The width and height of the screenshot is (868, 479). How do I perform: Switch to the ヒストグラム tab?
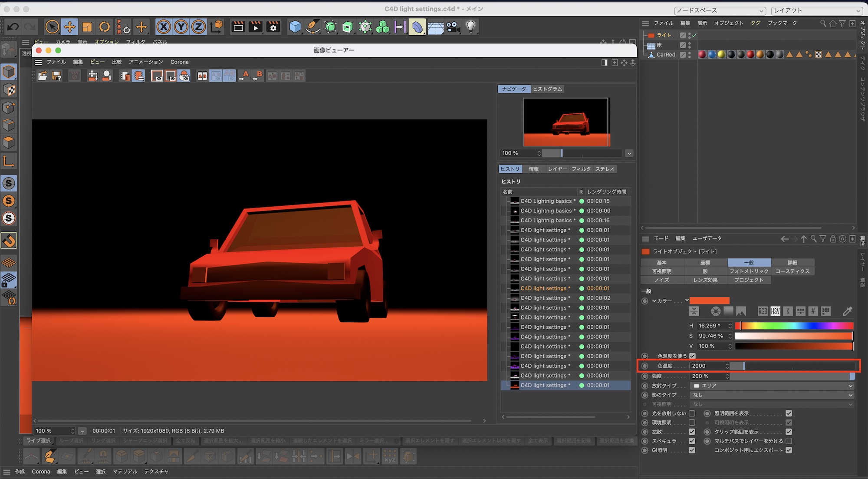click(x=548, y=89)
